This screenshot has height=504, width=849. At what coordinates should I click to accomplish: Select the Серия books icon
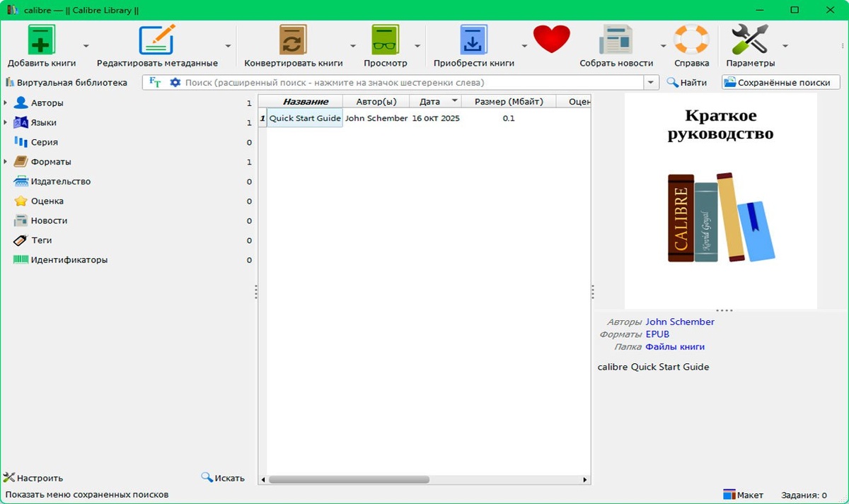coord(21,142)
